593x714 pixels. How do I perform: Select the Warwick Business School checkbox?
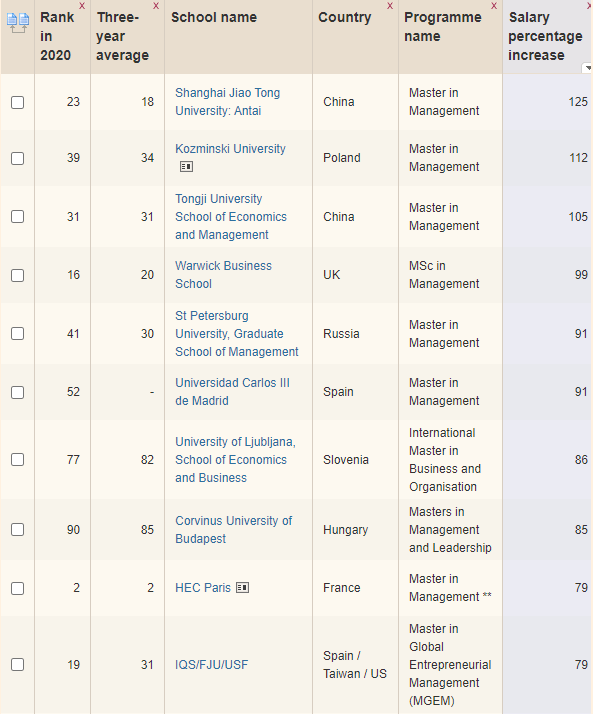click(17, 275)
